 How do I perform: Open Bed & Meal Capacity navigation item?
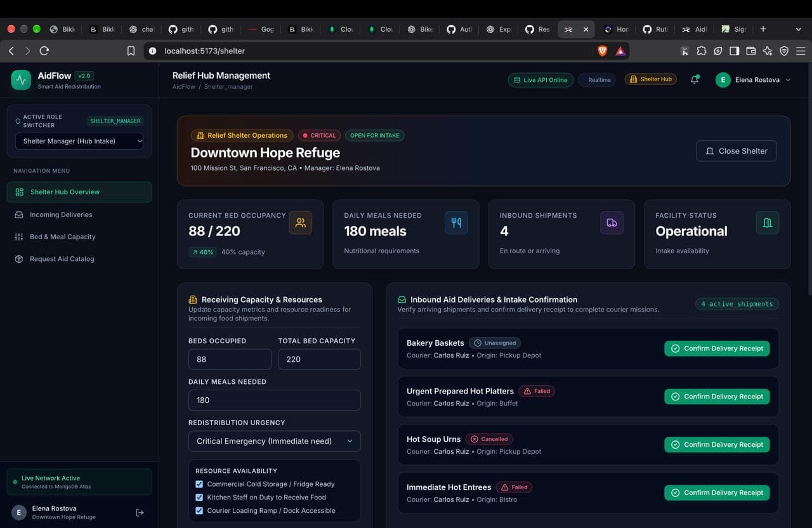tap(79, 237)
